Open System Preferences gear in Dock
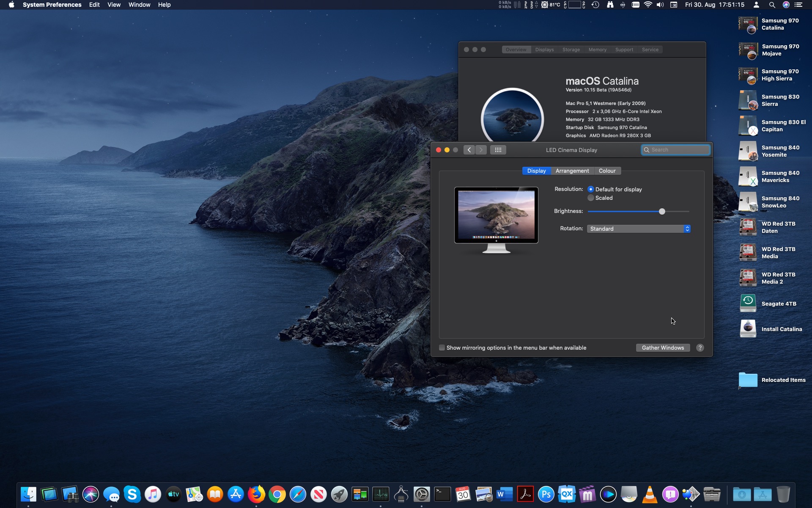The width and height of the screenshot is (812, 508). [422, 494]
